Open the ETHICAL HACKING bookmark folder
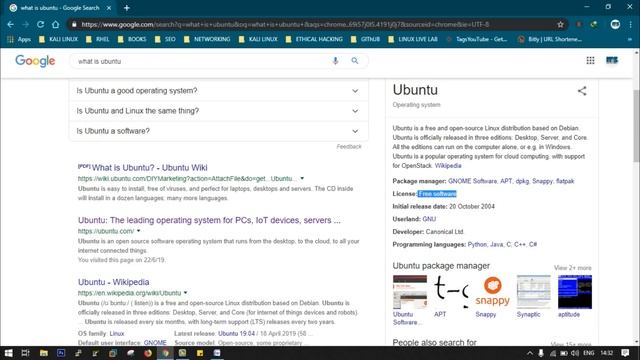640x360 pixels. [x=314, y=39]
